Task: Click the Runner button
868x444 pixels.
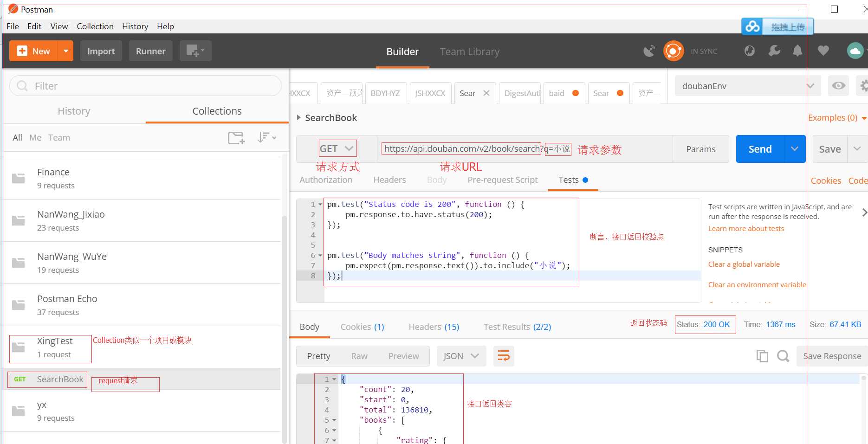Action: [150, 51]
